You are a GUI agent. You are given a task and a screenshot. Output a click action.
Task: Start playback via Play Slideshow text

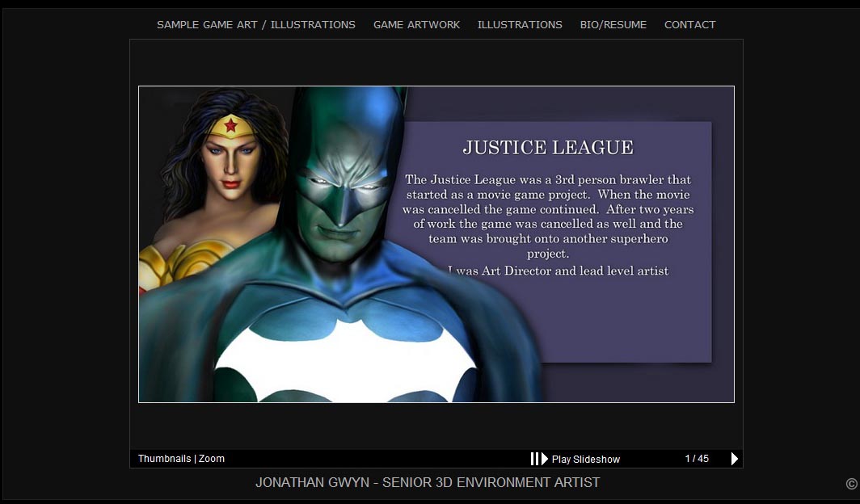[586, 460]
